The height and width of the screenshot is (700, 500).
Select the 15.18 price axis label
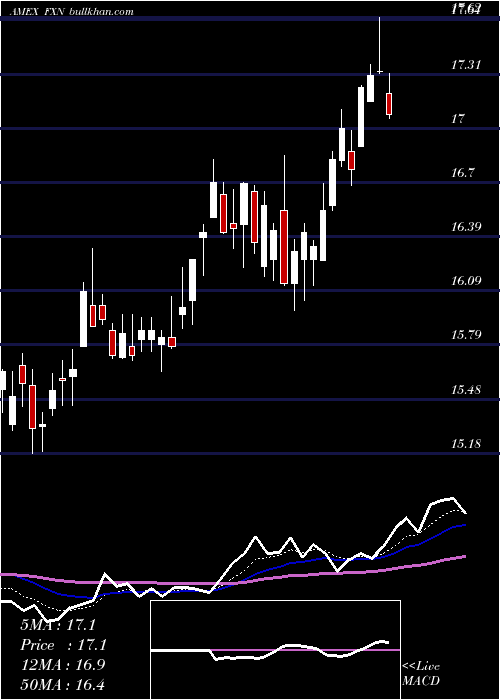pos(466,444)
